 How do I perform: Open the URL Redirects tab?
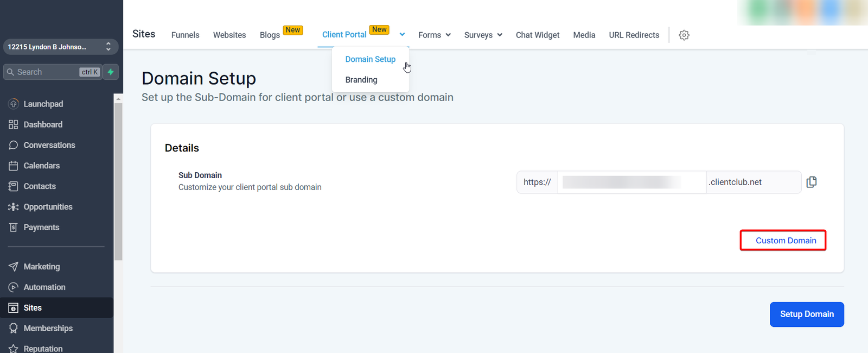point(634,35)
